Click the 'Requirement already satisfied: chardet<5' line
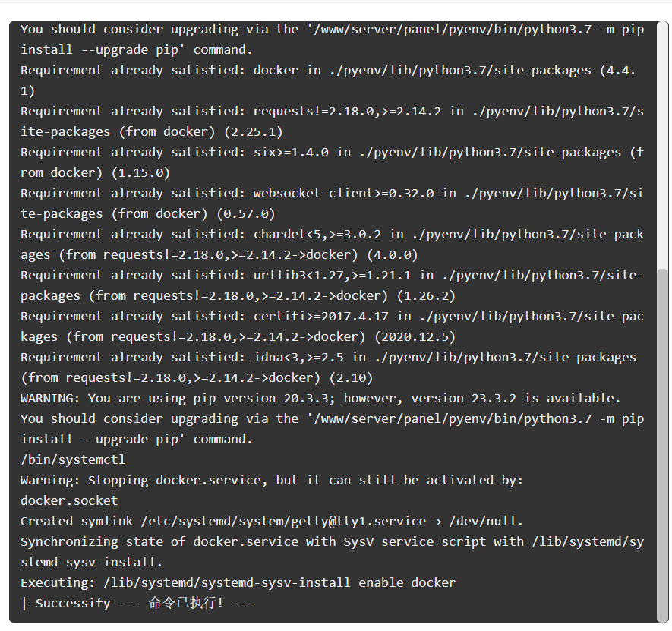The height and width of the screenshot is (631, 672). click(x=332, y=234)
